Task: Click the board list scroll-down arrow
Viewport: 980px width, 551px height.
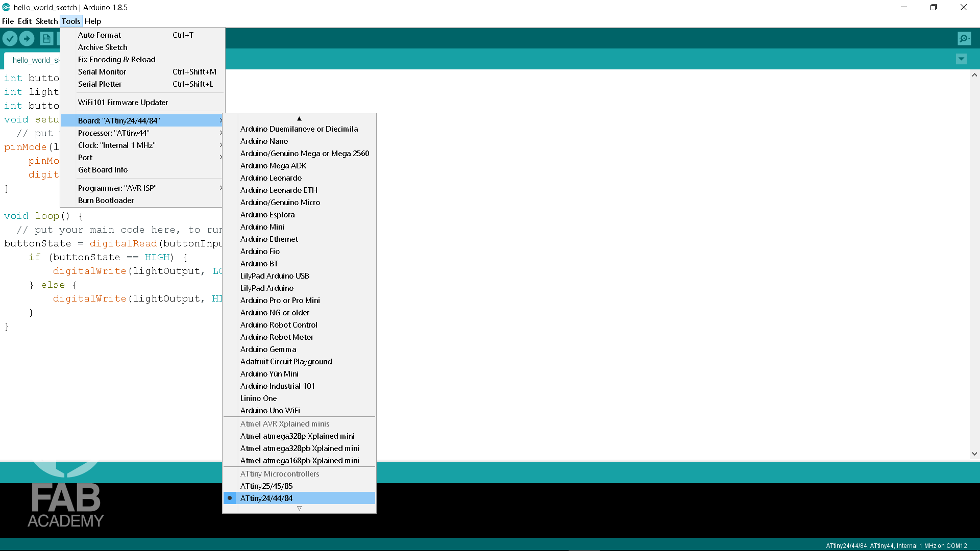Action: (x=299, y=508)
